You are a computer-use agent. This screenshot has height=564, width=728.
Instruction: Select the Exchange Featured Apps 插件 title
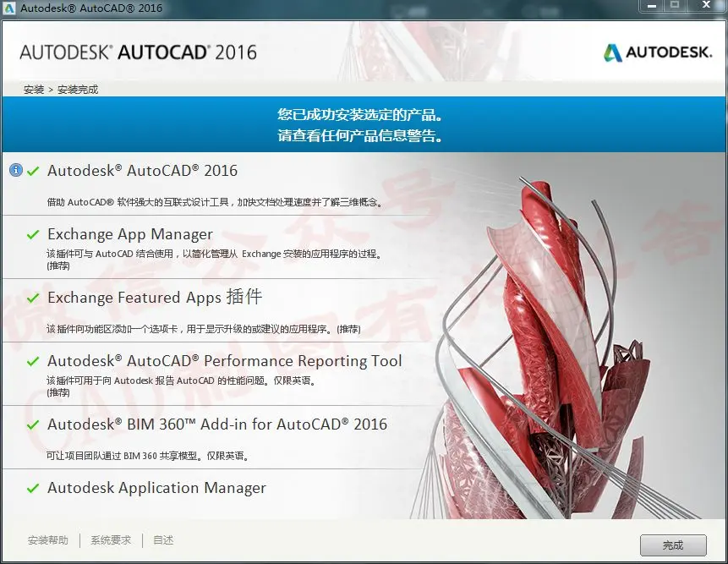coord(155,297)
